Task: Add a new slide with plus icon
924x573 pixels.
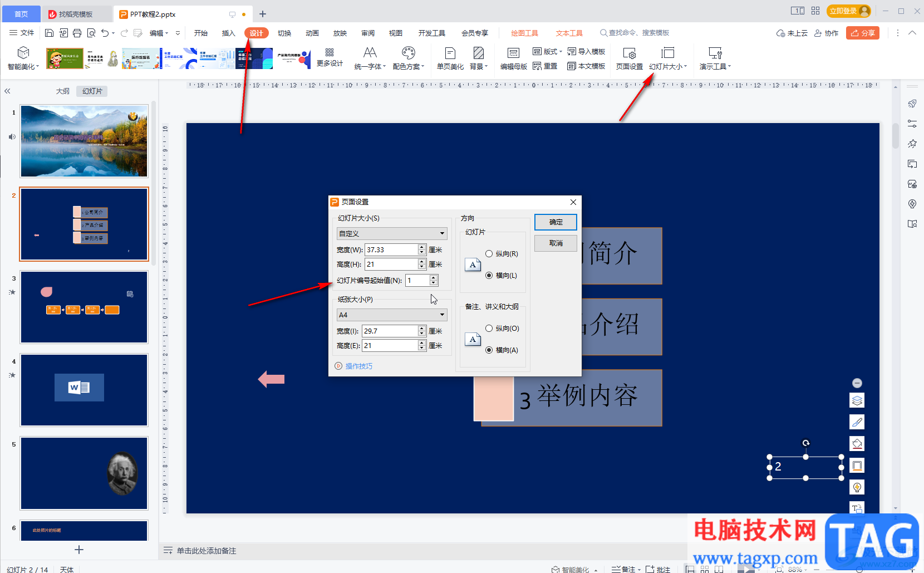Action: 79,550
